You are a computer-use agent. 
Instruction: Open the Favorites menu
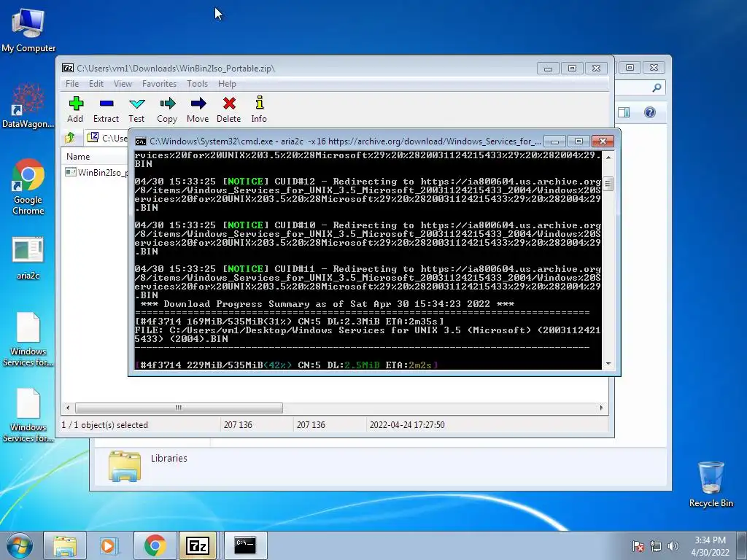coord(159,84)
